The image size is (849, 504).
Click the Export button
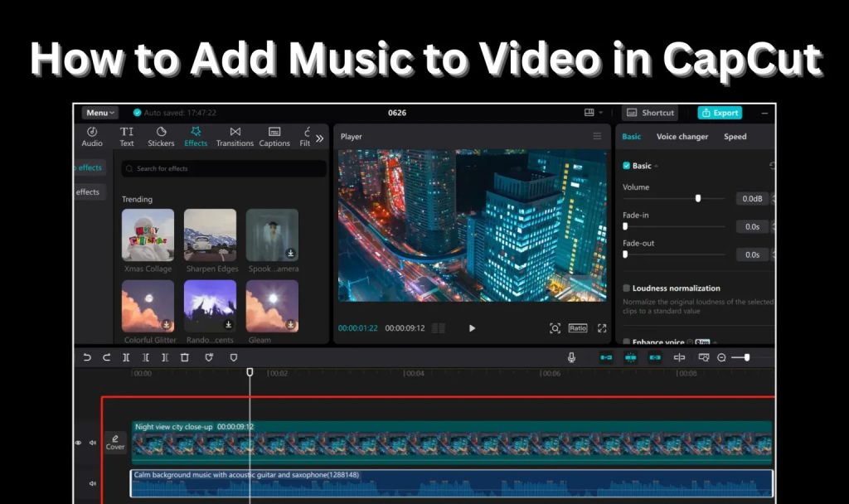coord(720,112)
